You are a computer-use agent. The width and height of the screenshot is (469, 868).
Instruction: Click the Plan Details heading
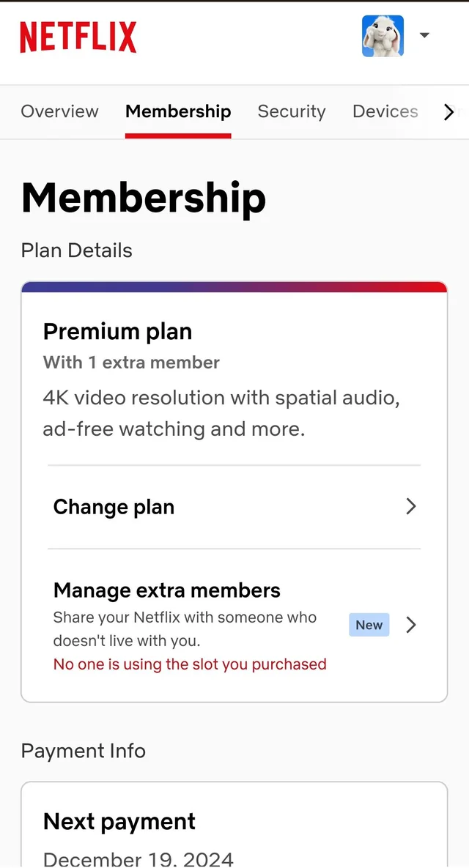(76, 251)
